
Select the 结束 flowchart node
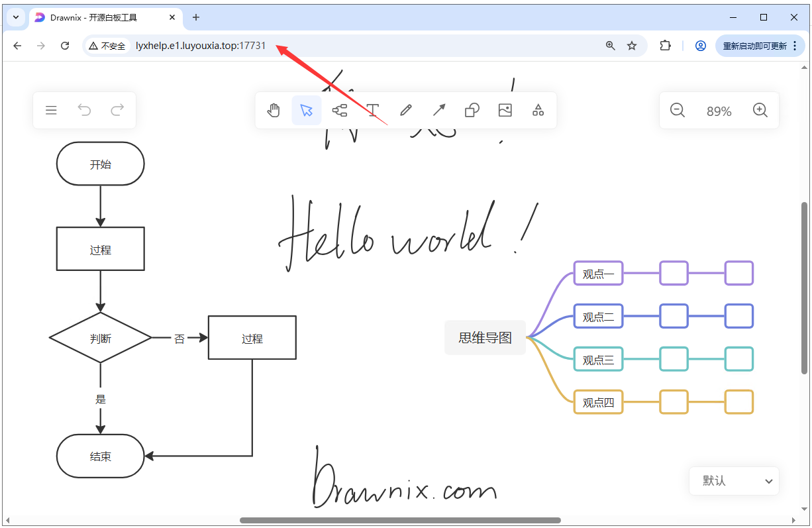(101, 456)
